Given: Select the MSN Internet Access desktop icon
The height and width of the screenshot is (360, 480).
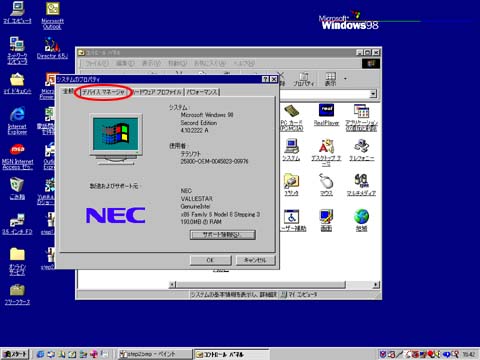Looking at the screenshot, I should pyautogui.click(x=17, y=157).
